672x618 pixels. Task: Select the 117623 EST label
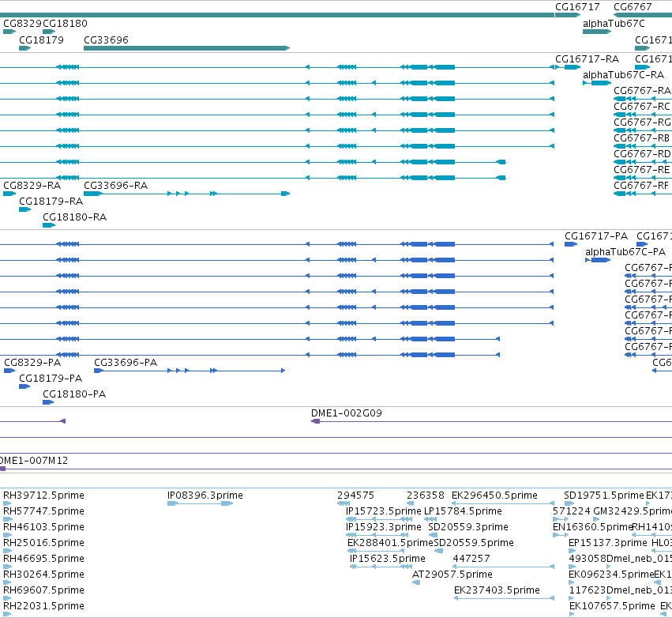point(588,590)
